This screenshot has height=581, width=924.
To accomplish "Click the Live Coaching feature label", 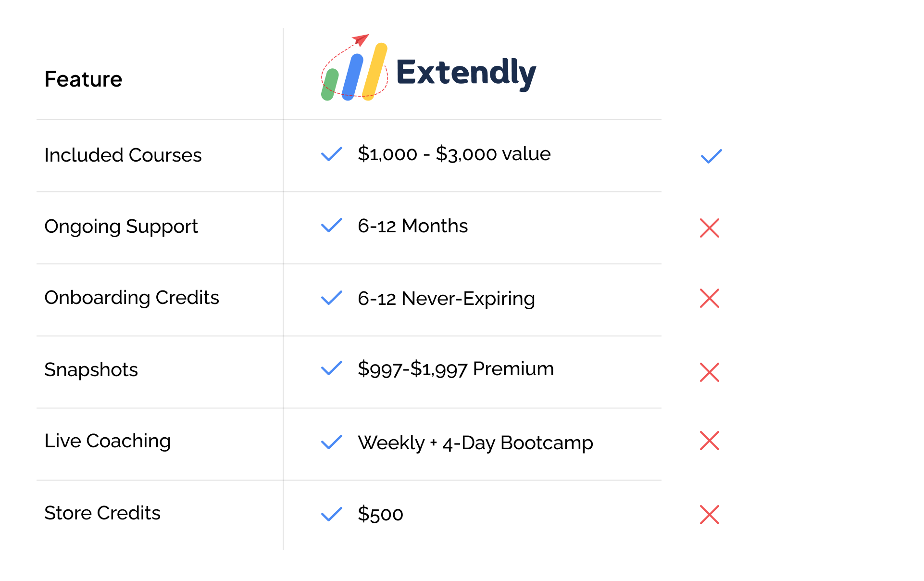I will [x=107, y=441].
